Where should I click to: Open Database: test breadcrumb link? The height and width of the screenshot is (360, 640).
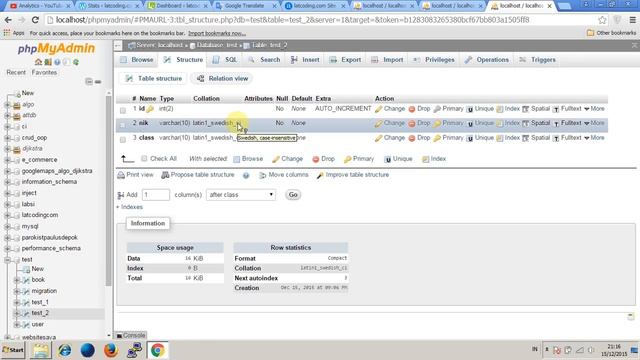[213, 45]
